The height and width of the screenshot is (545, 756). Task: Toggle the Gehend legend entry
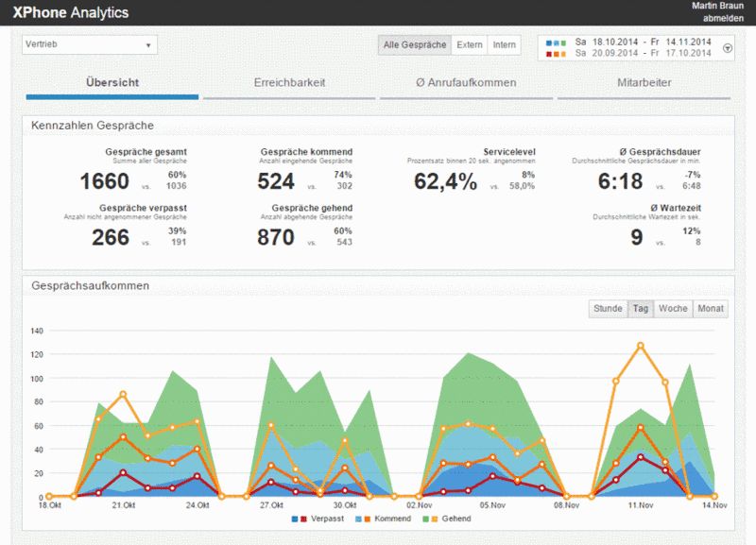coord(446,519)
